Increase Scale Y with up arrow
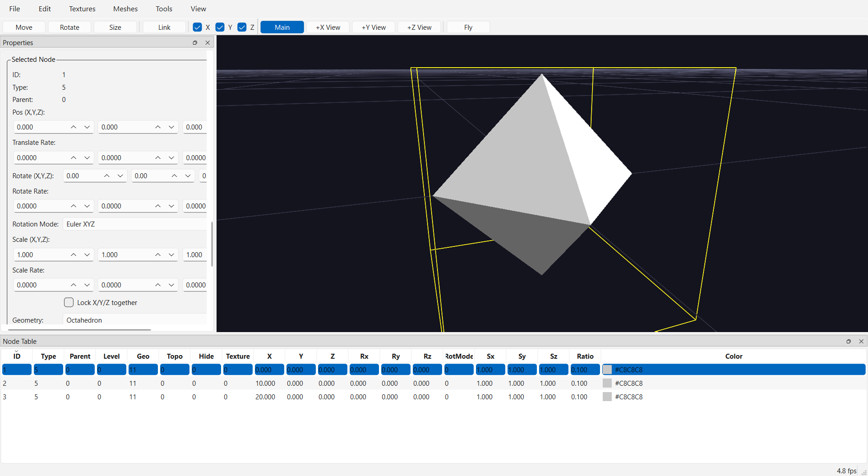This screenshot has width=868, height=476. coord(158,254)
